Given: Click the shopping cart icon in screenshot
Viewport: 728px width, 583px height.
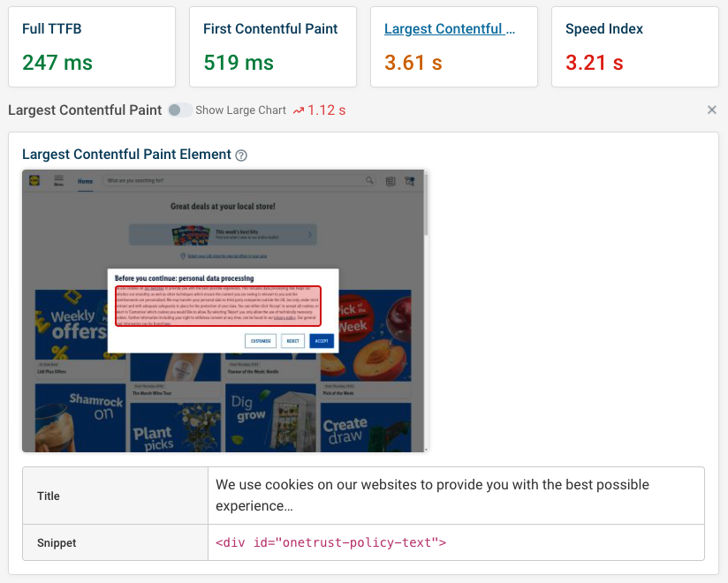Looking at the screenshot, I should click(x=410, y=181).
